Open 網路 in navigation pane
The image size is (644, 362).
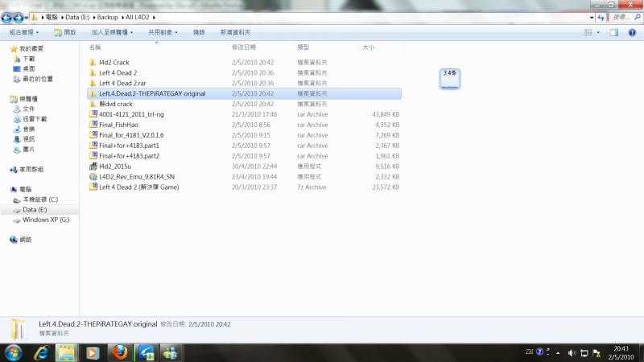25,240
